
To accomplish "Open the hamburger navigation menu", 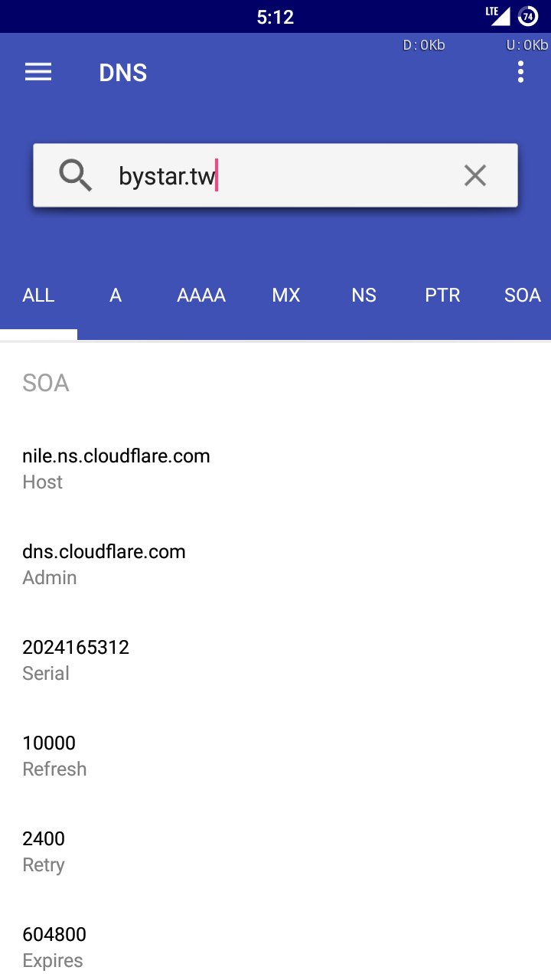I will point(38,73).
